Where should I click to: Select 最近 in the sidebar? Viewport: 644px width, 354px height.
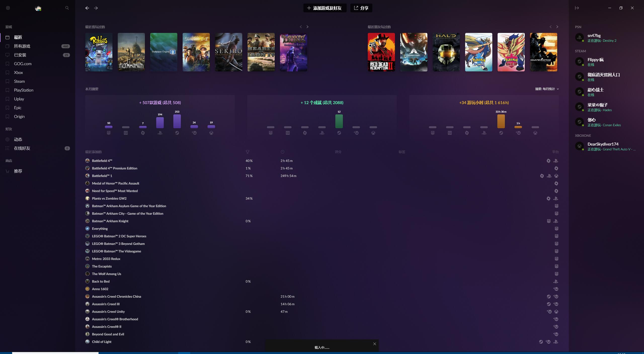point(37,37)
